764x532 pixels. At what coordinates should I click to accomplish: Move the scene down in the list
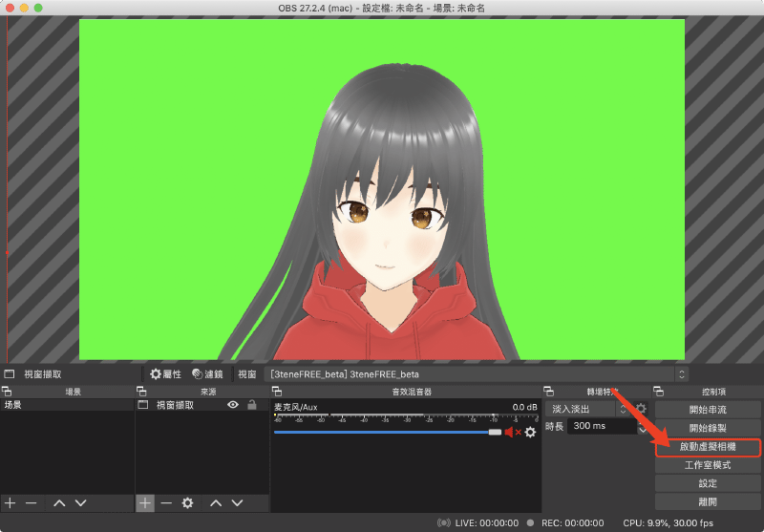81,502
